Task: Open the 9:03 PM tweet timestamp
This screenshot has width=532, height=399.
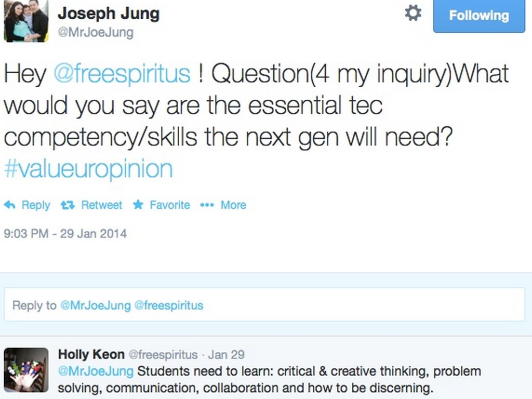Action: coord(65,233)
